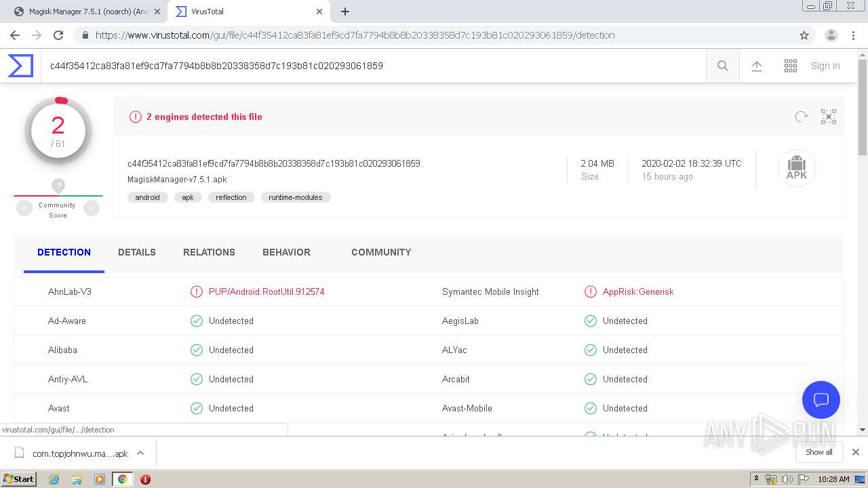Open the BEHAVIOR tab
The image size is (868, 488).
tap(286, 252)
